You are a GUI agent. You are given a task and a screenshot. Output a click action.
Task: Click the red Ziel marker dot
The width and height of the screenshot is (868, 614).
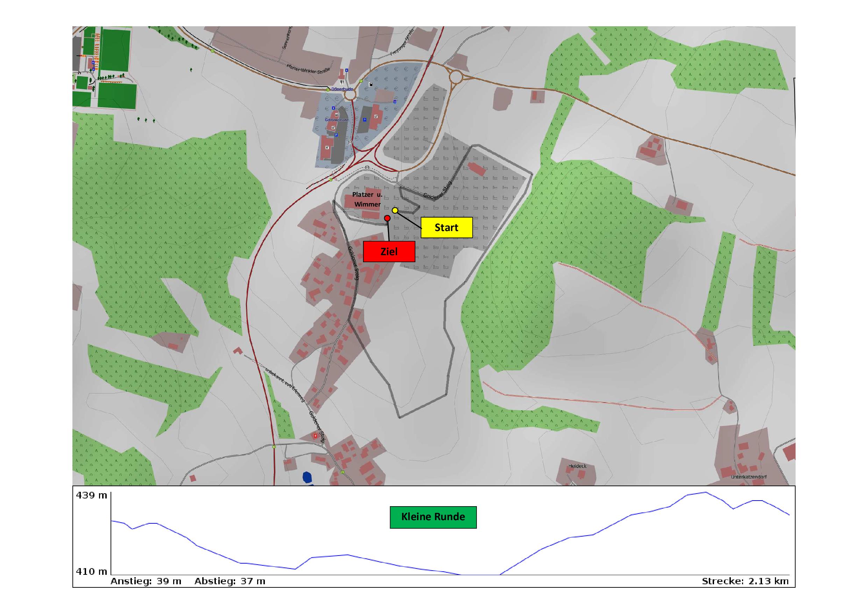[387, 218]
